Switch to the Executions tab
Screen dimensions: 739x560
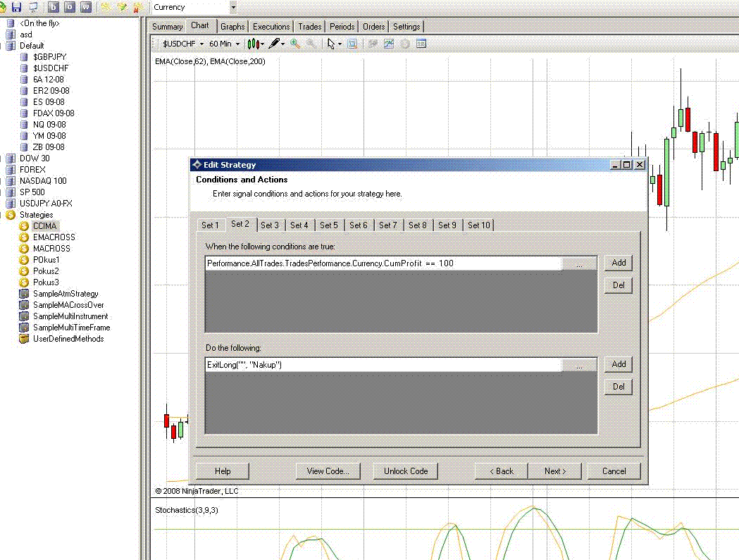271,27
